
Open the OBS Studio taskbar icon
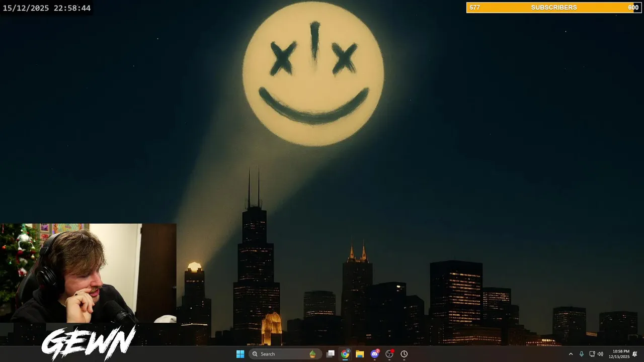click(389, 354)
